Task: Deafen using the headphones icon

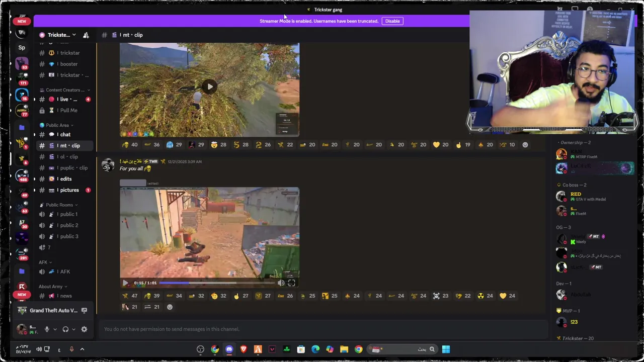Action: pos(65,329)
